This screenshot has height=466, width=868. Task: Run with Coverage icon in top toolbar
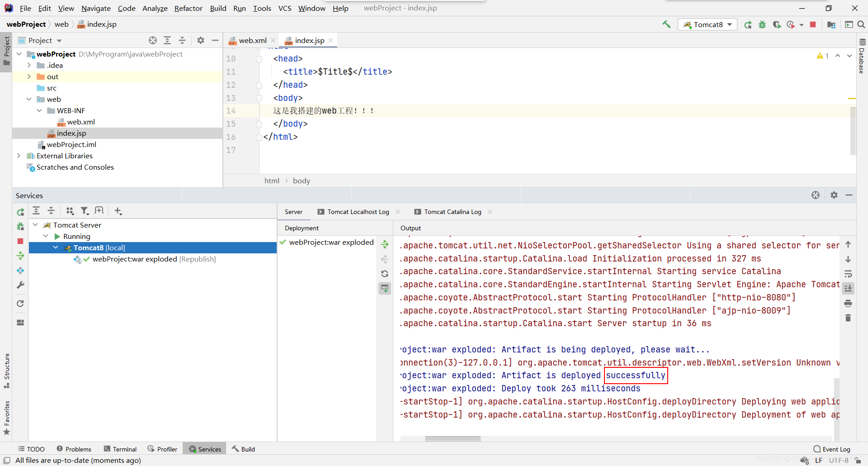(x=777, y=24)
